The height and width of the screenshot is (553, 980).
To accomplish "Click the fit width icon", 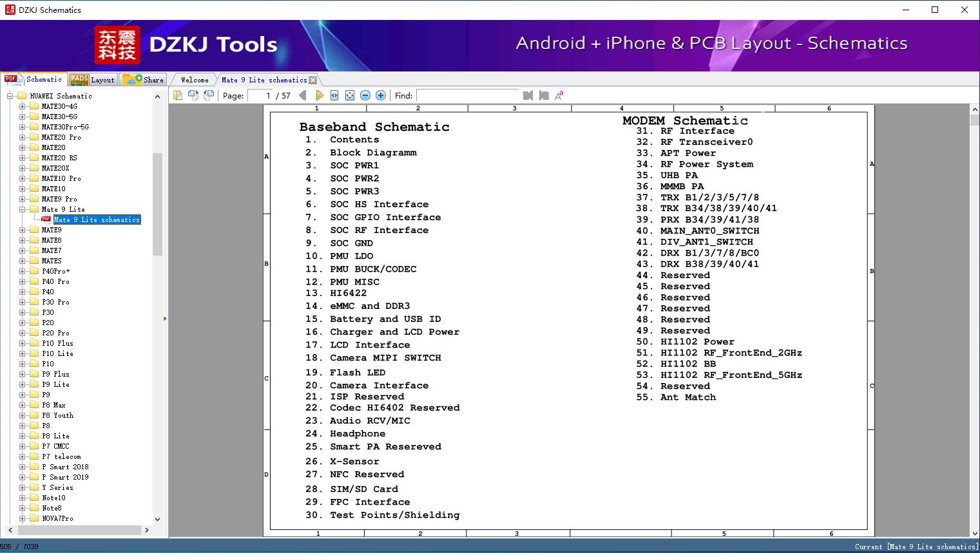I will point(334,95).
